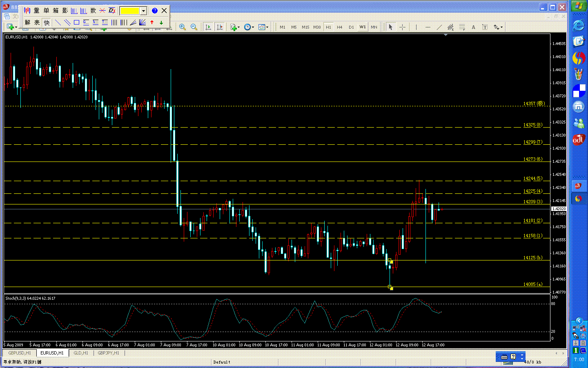Enable crosshair cursor mode
This screenshot has height=368, width=588.
(402, 27)
